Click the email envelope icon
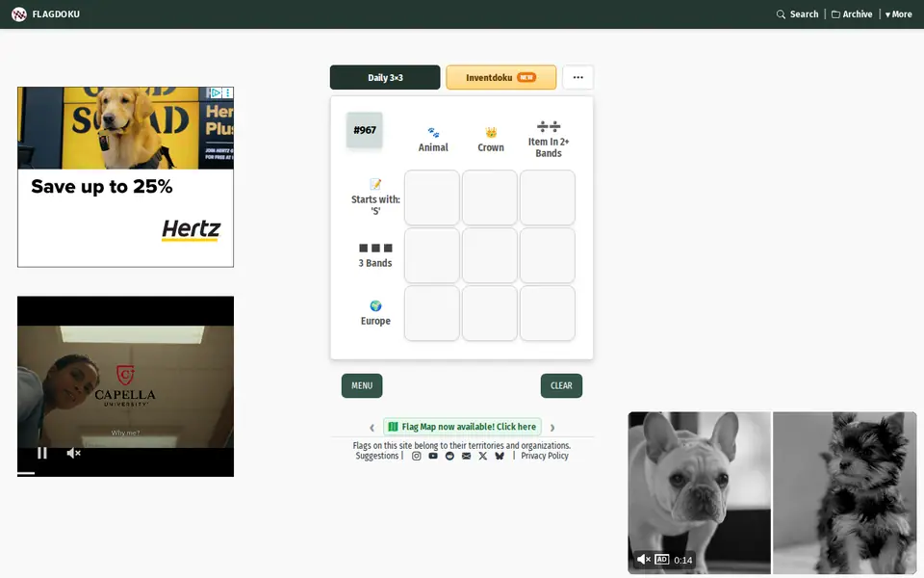Viewport: 924px width, 578px height. [466, 456]
